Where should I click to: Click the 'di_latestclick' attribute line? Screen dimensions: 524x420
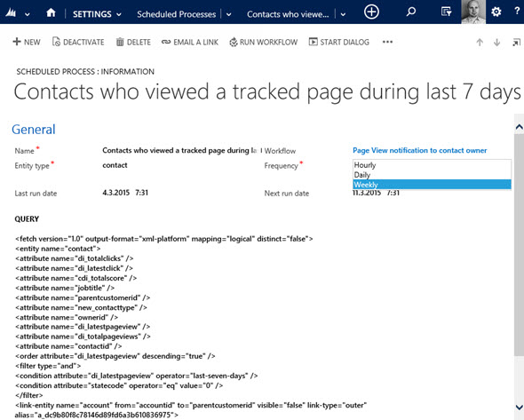tap(74, 268)
